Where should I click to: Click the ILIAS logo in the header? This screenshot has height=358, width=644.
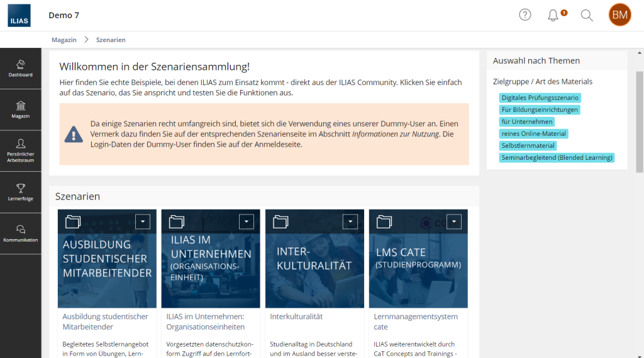[x=19, y=16]
